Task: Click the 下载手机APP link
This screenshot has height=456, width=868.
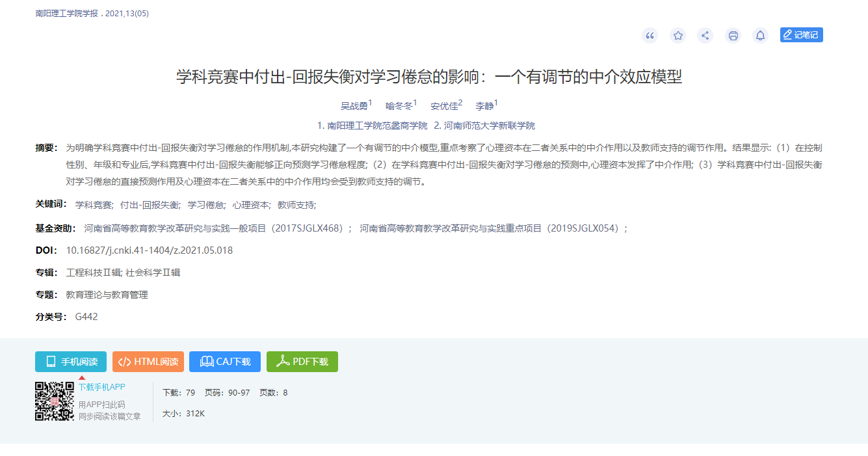Action: click(x=101, y=387)
